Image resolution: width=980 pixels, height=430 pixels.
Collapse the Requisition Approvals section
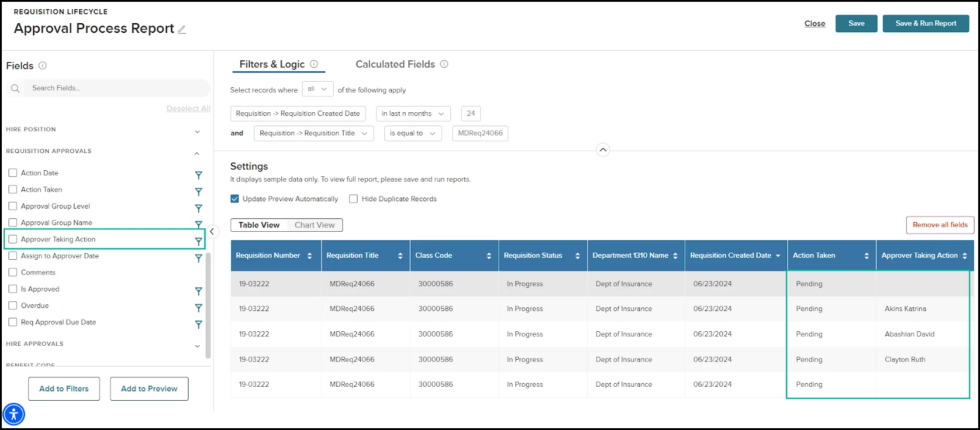pos(197,153)
